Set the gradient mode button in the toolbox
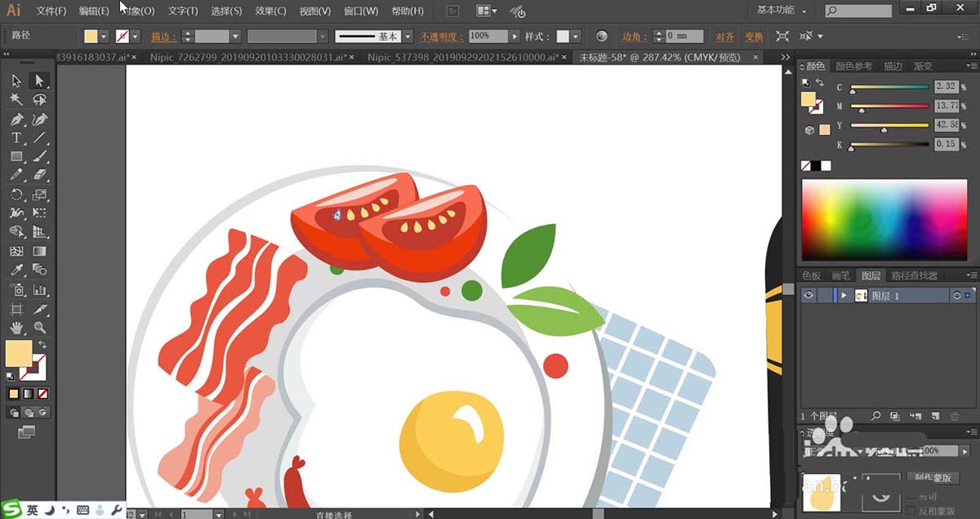Image resolution: width=980 pixels, height=519 pixels. tap(27, 394)
